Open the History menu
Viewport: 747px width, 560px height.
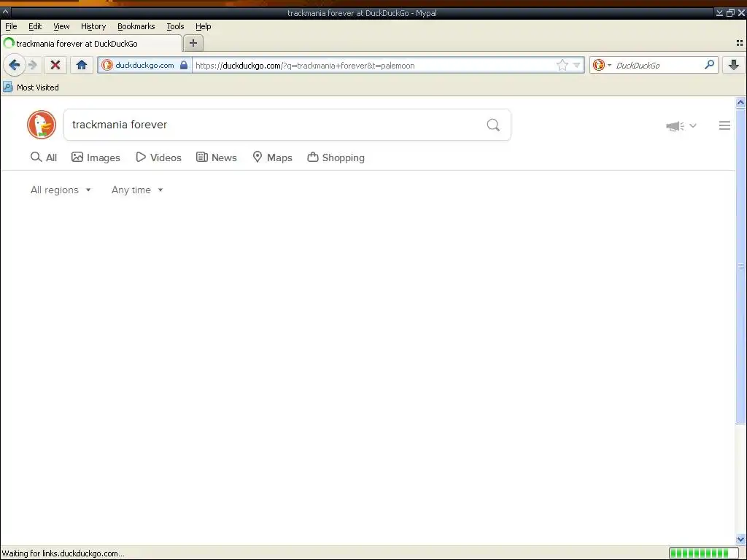coord(93,26)
